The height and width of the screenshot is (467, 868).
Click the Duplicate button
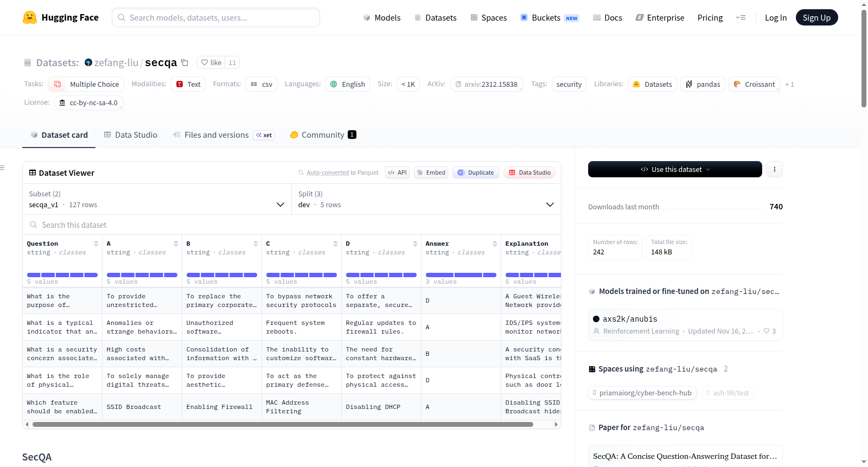[x=475, y=172]
